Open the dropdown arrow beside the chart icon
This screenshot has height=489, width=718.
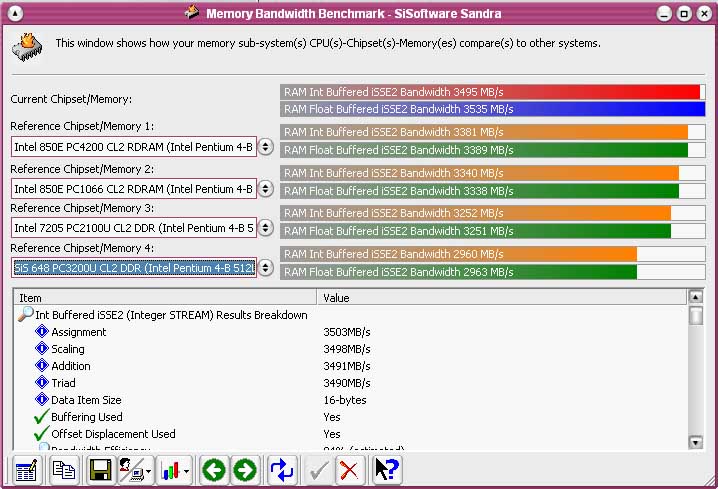coord(186,471)
